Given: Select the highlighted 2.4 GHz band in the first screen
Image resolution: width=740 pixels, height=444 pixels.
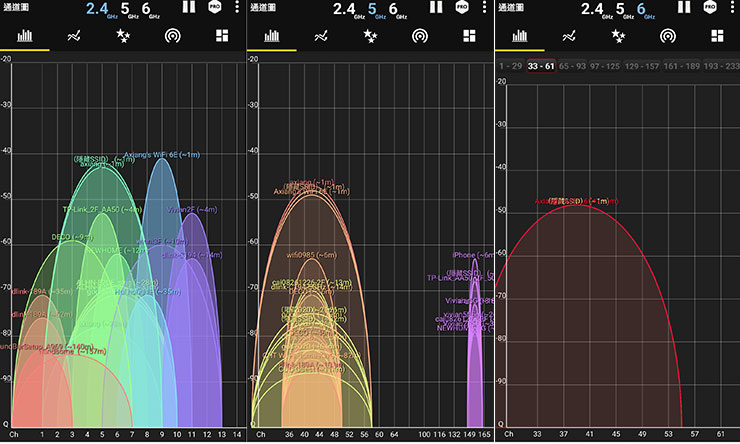Looking at the screenshot, I should click(101, 9).
